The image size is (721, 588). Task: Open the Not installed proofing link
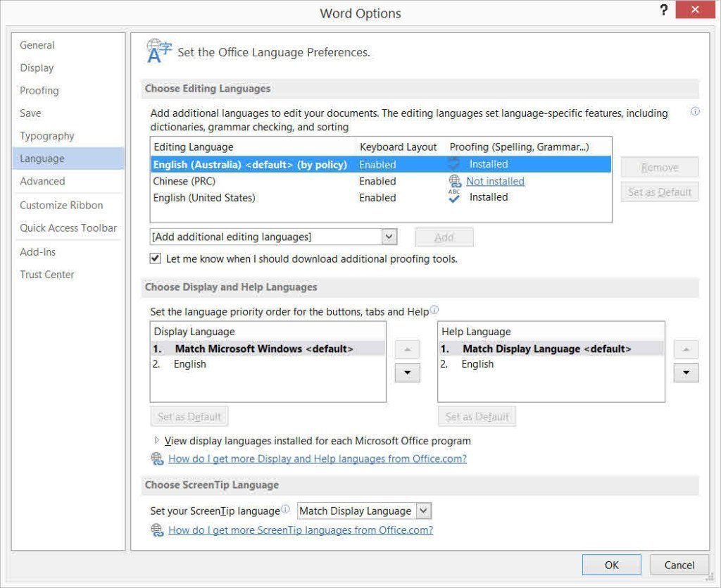(495, 181)
